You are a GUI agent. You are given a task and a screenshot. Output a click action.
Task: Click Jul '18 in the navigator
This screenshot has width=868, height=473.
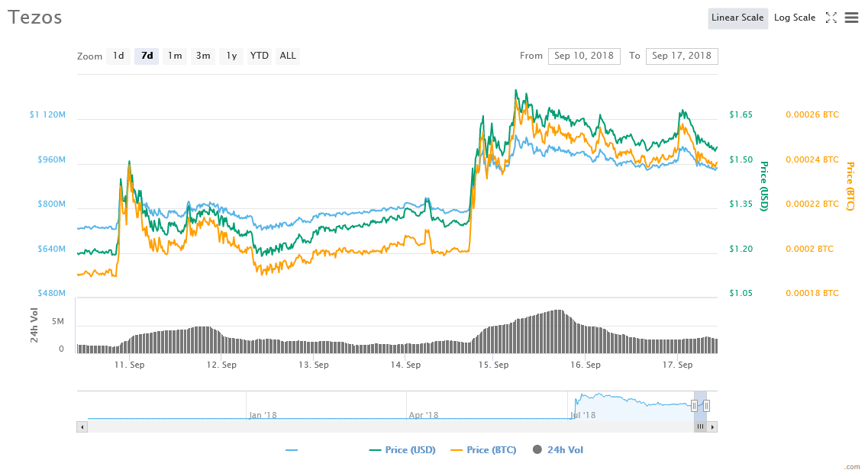coord(583,416)
